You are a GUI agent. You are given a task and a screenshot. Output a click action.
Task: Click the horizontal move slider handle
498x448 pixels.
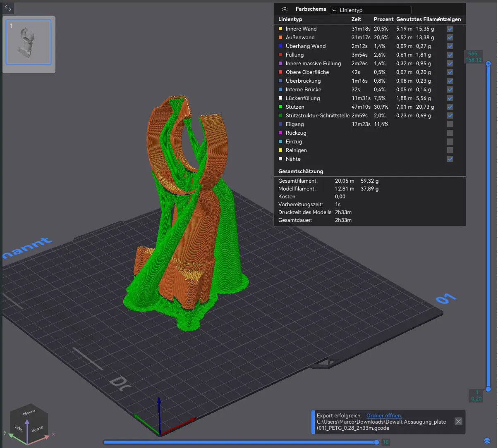[x=376, y=442]
